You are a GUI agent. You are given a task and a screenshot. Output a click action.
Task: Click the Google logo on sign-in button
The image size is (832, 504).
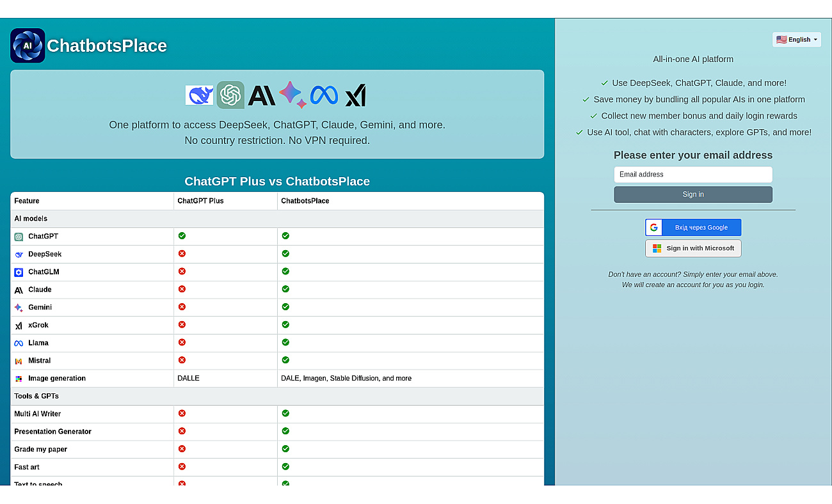tap(654, 227)
